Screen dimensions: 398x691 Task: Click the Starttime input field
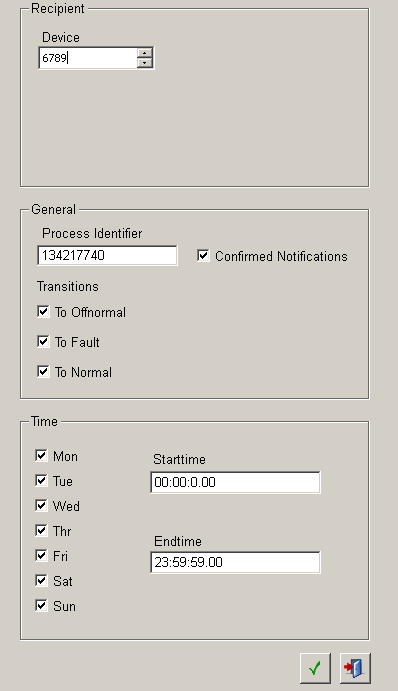[x=235, y=482]
